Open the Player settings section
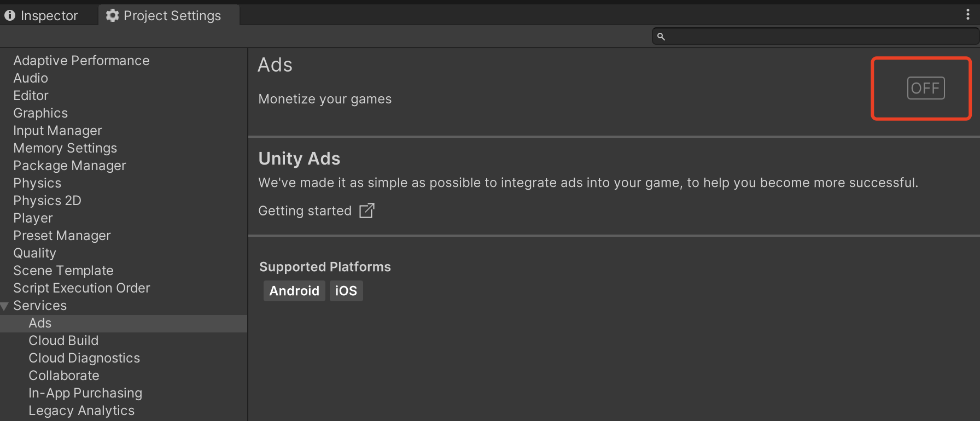Screen dimensions: 980x421 pos(33,218)
